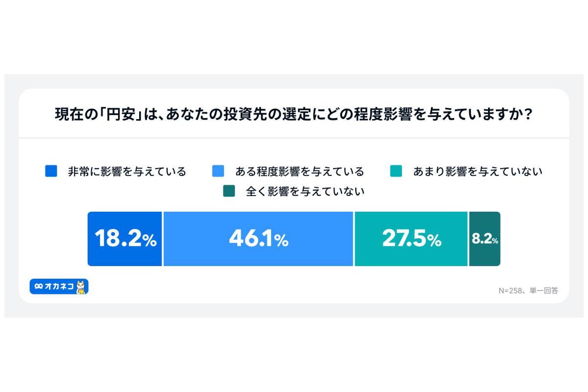Viewport: 588px width, 392px height.
Task: Click the infinity symbol in the オカネコ logo
Action: (x=38, y=287)
